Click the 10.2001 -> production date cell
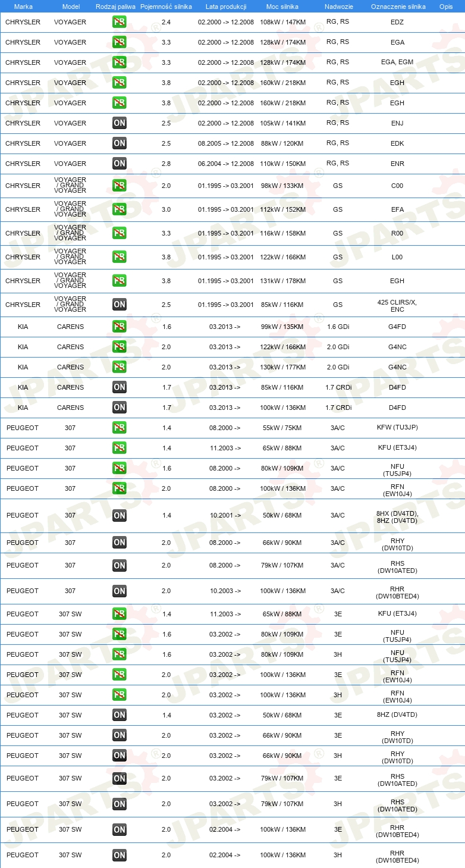Viewport: 465px width, 868px height. click(x=225, y=515)
